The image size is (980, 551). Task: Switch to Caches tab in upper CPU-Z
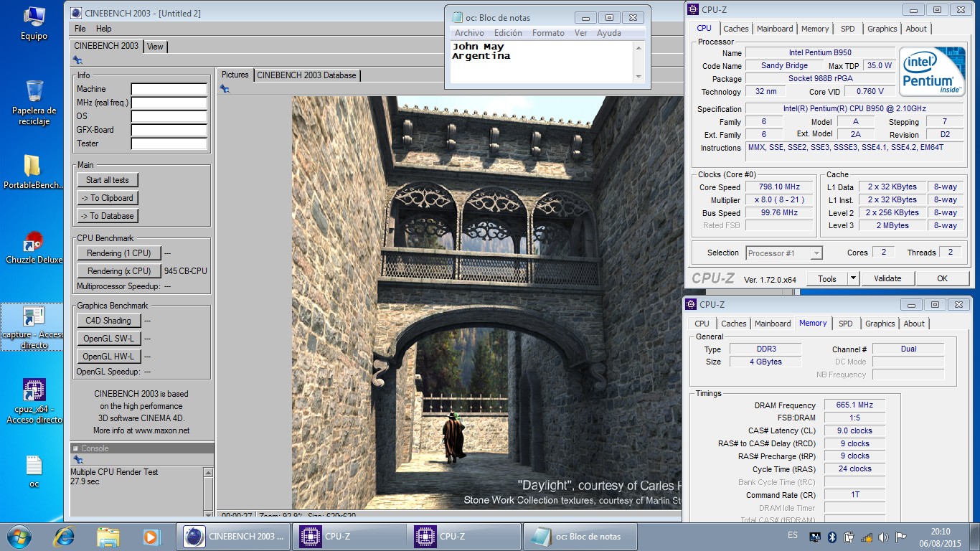735,29
